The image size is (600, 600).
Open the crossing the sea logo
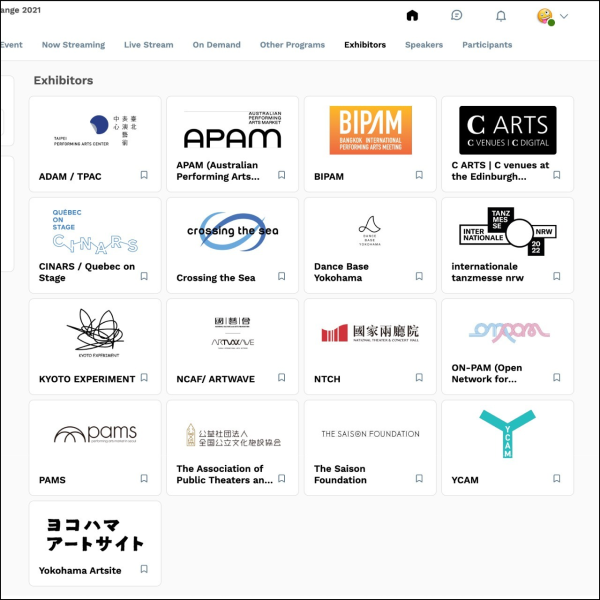pyautogui.click(x=232, y=231)
